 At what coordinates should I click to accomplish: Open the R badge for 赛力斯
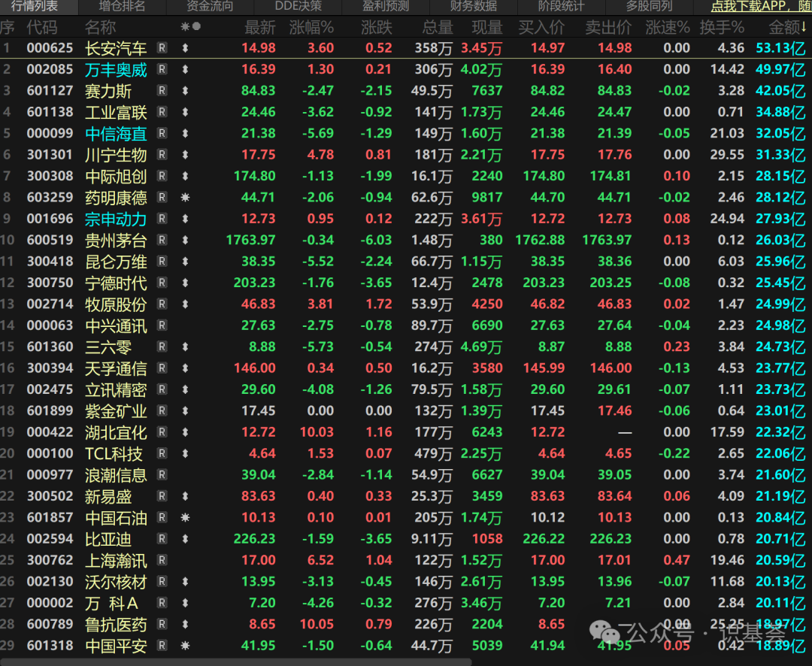pyautogui.click(x=162, y=91)
